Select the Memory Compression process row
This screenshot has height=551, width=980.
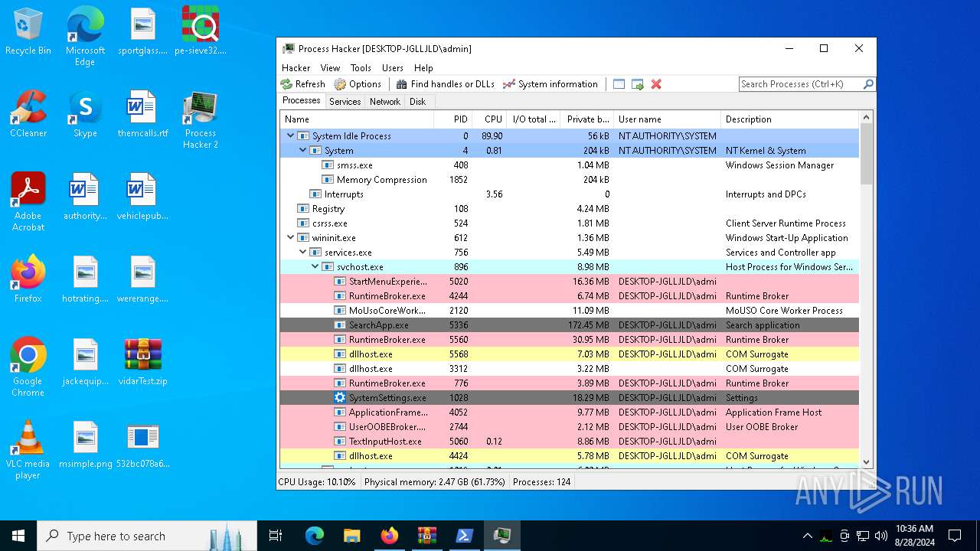point(570,180)
